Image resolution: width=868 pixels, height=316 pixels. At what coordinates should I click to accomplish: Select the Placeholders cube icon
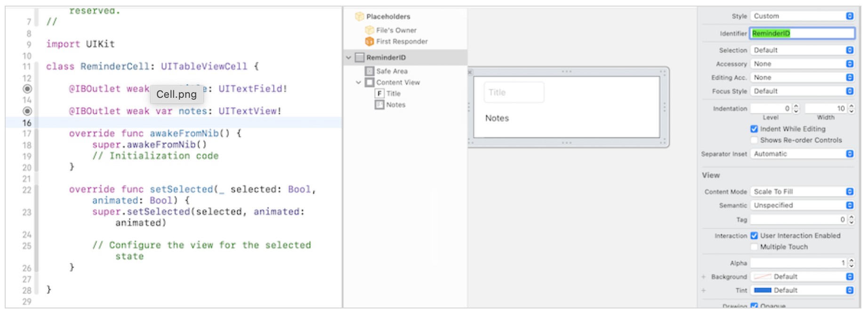point(360,16)
